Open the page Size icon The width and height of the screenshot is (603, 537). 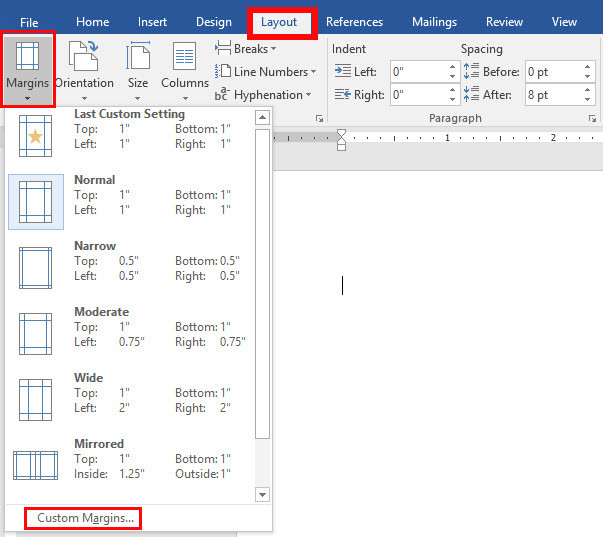click(138, 69)
